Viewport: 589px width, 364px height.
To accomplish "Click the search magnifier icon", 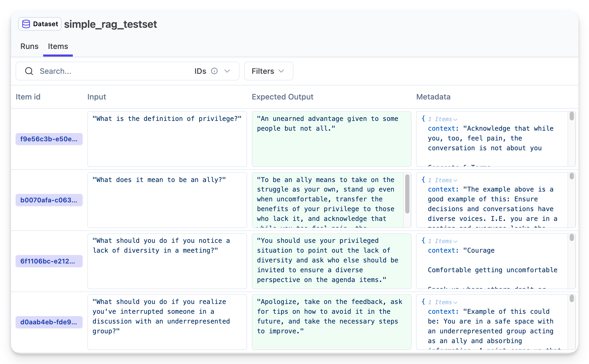I will (29, 71).
